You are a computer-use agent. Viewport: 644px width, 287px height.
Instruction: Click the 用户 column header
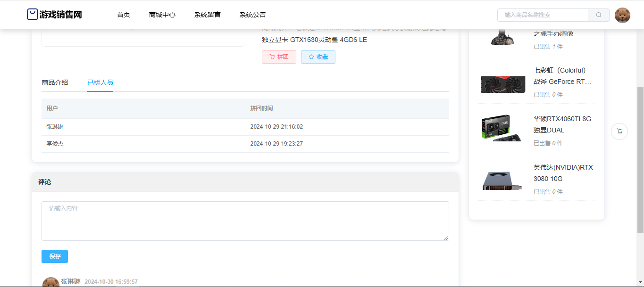tap(52, 108)
